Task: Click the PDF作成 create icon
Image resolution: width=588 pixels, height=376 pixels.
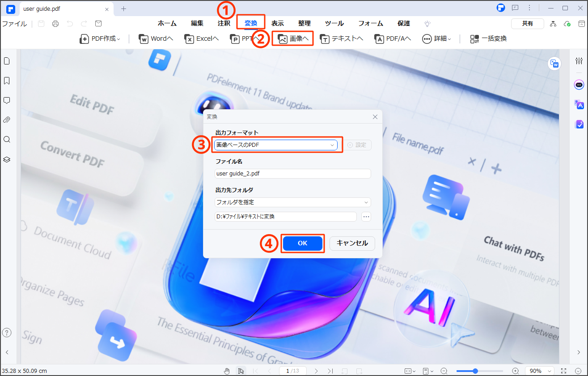Action: coord(84,39)
